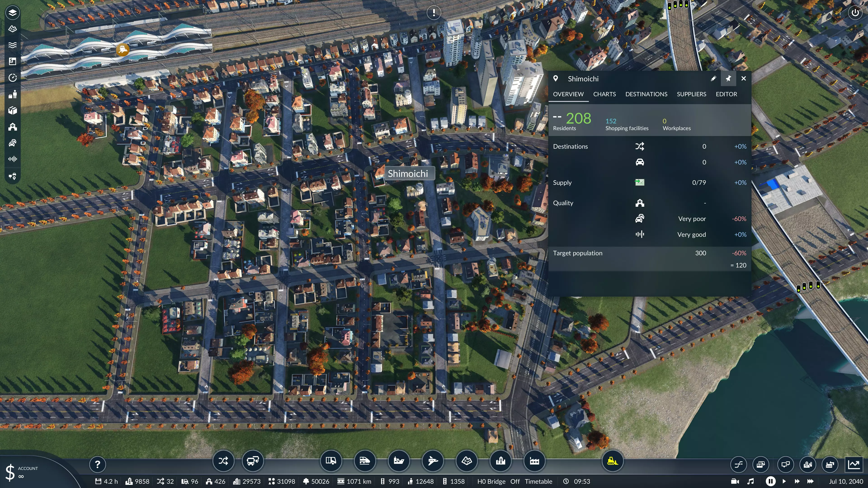
Task: Select the bulldozer tool
Action: point(612,461)
